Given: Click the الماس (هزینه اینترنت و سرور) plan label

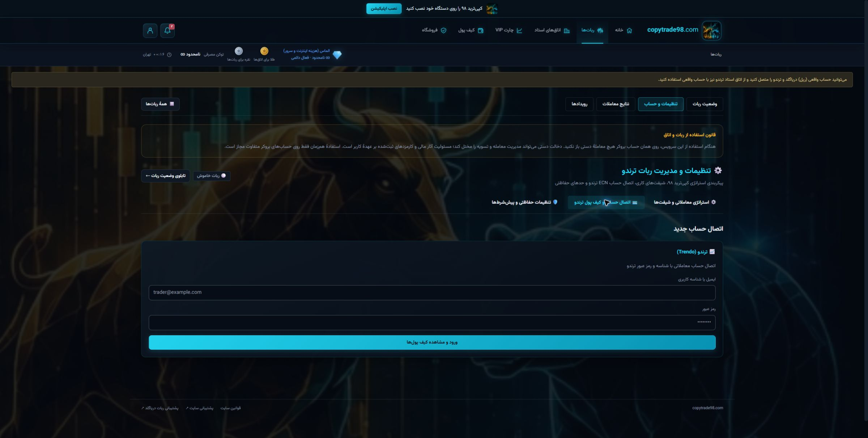Looking at the screenshot, I should (307, 51).
